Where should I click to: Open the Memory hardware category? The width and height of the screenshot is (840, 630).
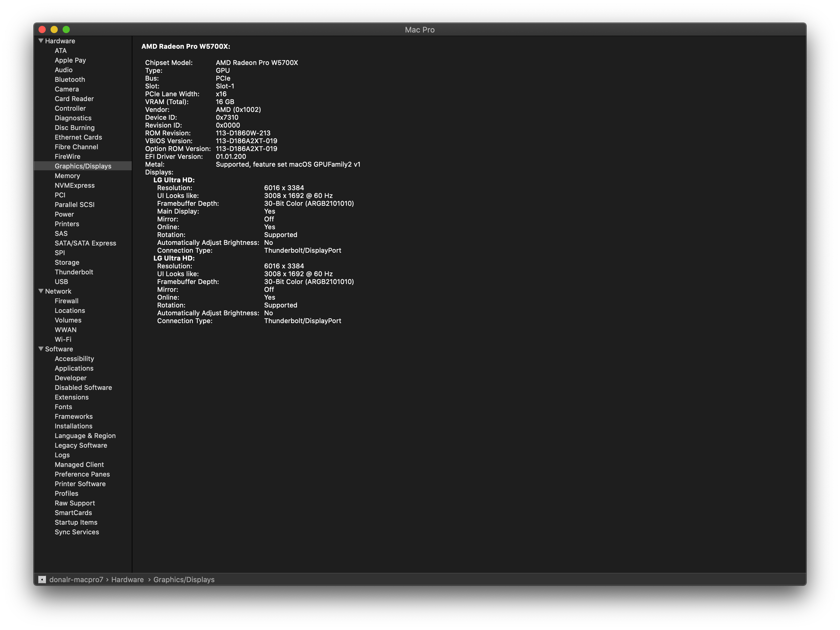[67, 176]
